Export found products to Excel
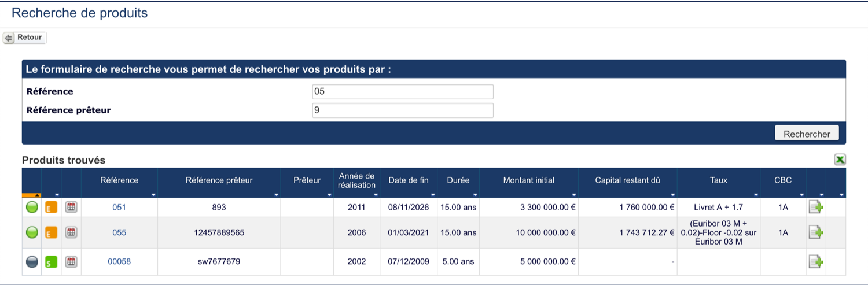 (840, 160)
